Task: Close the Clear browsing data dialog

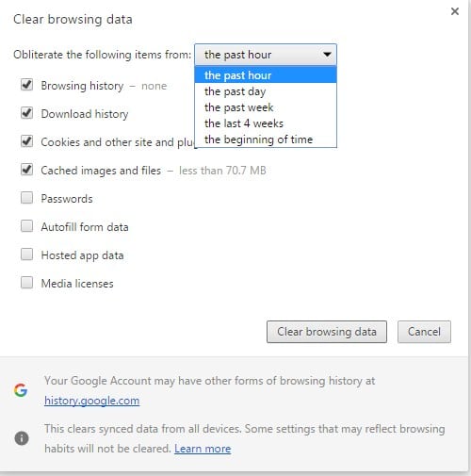Action: pos(455,11)
